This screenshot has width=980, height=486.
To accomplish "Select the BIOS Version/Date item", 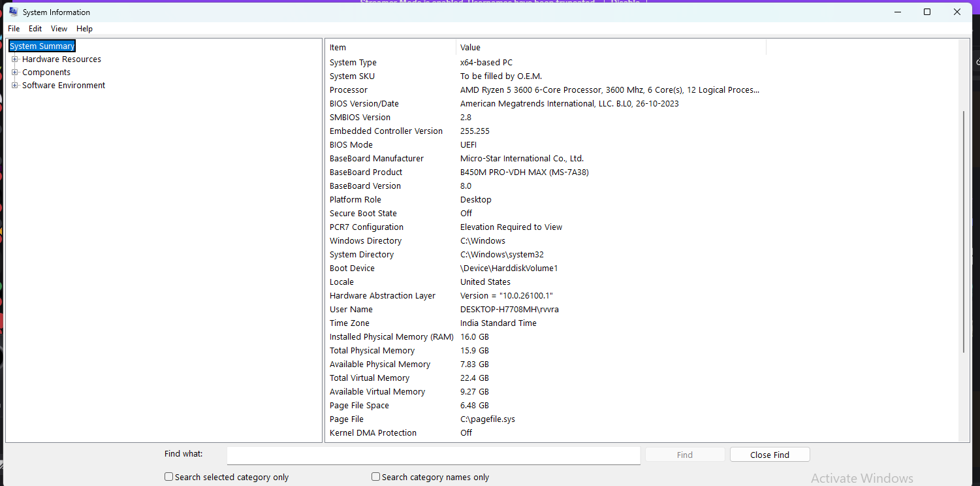I will tap(364, 104).
